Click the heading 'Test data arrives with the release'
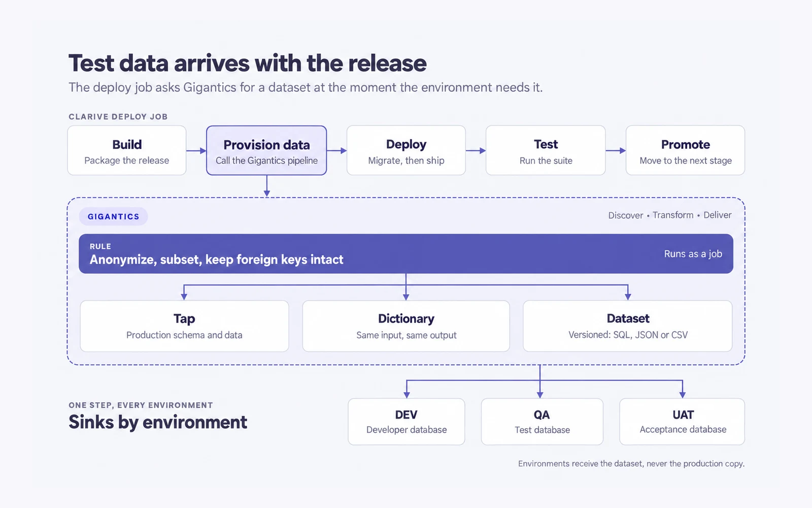 [248, 63]
